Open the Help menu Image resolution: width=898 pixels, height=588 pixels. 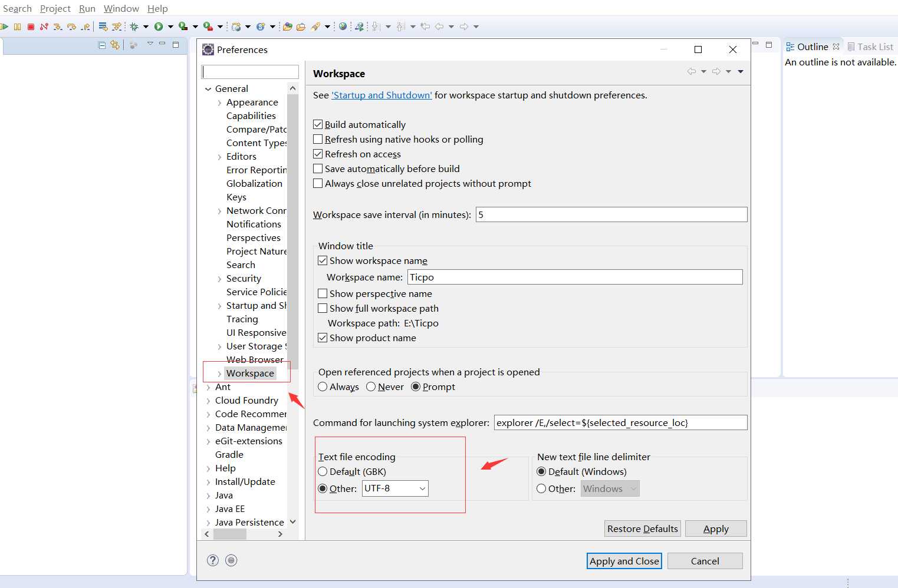(157, 8)
